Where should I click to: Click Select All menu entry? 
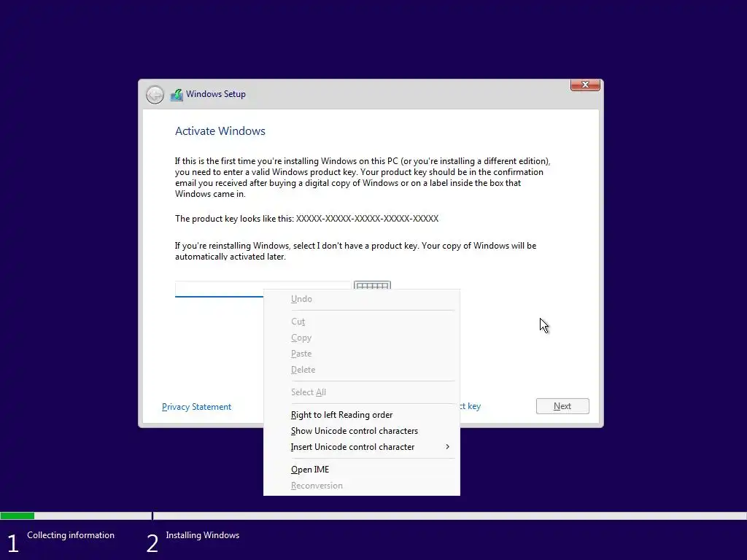tap(361, 392)
